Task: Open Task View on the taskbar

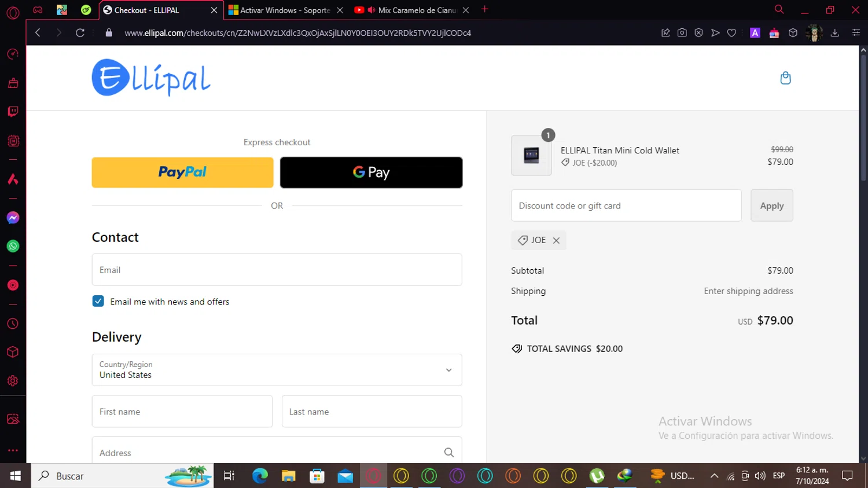Action: pyautogui.click(x=229, y=476)
